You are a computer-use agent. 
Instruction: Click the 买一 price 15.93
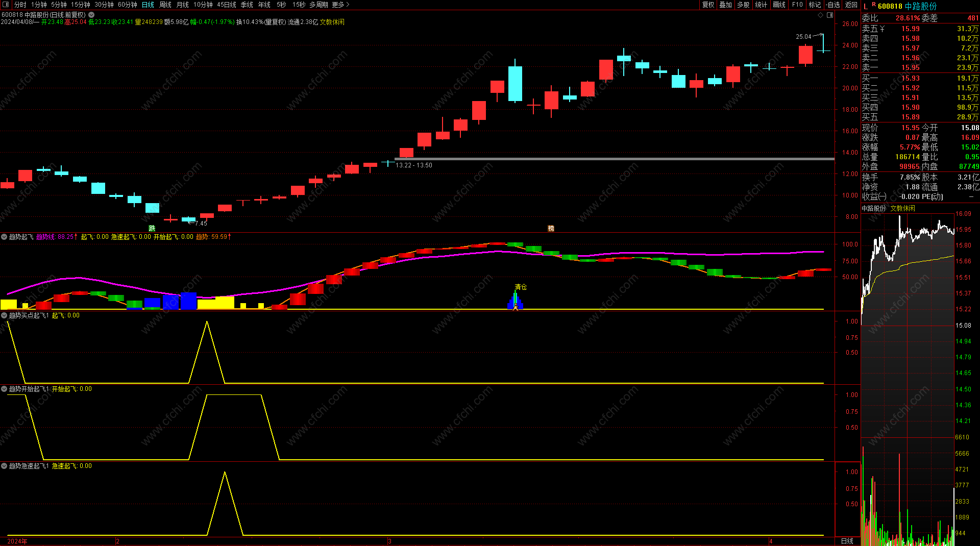click(x=911, y=79)
